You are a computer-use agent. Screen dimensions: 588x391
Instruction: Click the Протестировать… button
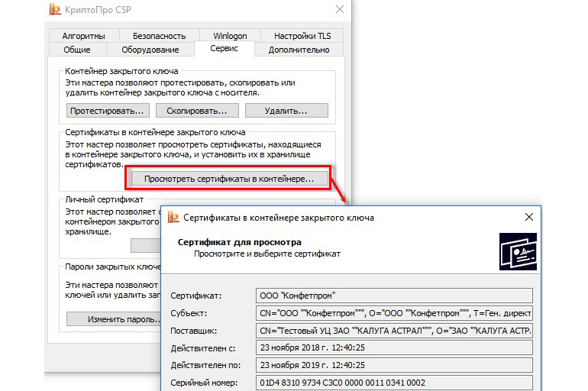[x=108, y=111]
